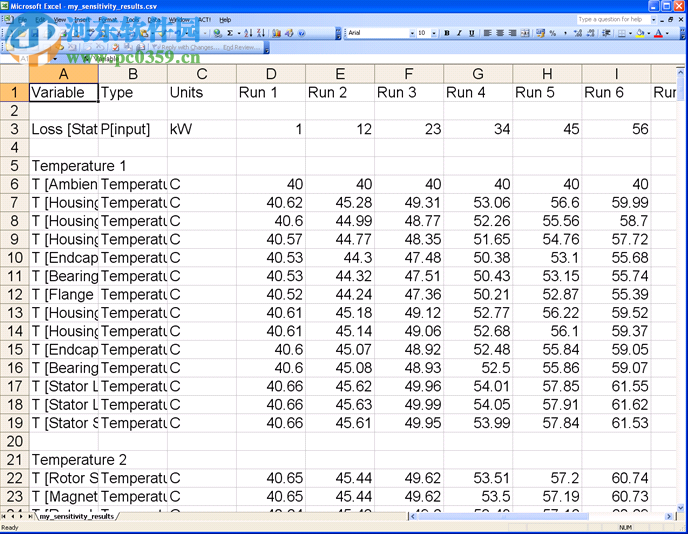Toggle Underline formatting
This screenshot has width=688, height=534.
click(x=472, y=33)
